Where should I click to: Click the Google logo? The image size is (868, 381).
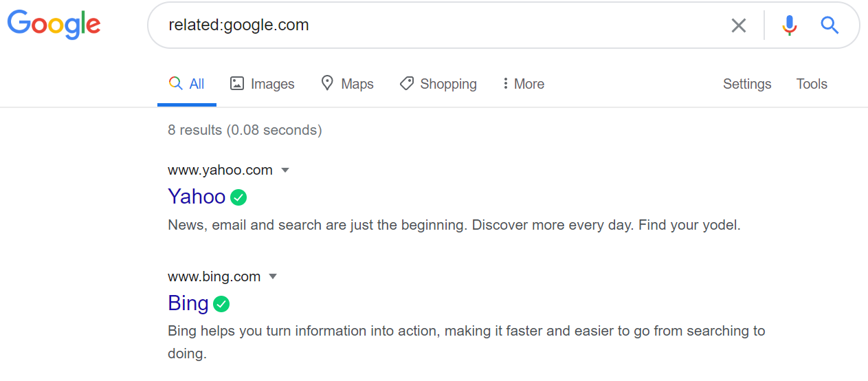(54, 25)
